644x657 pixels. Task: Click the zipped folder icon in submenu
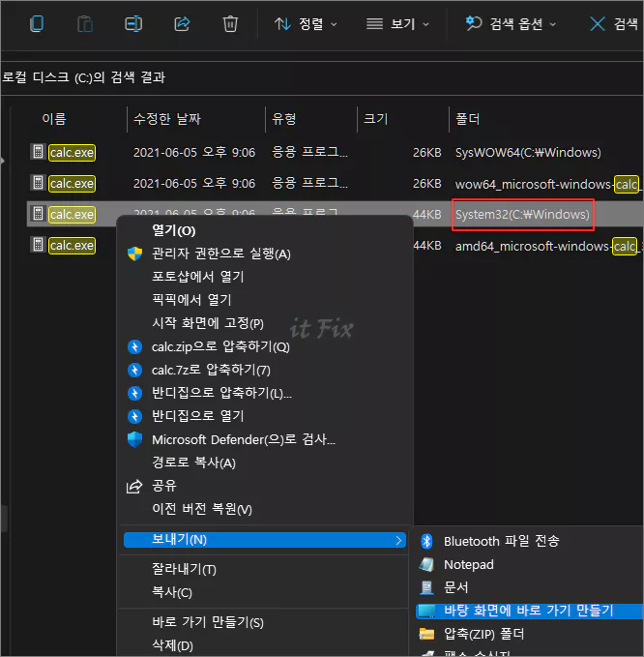coord(426,634)
